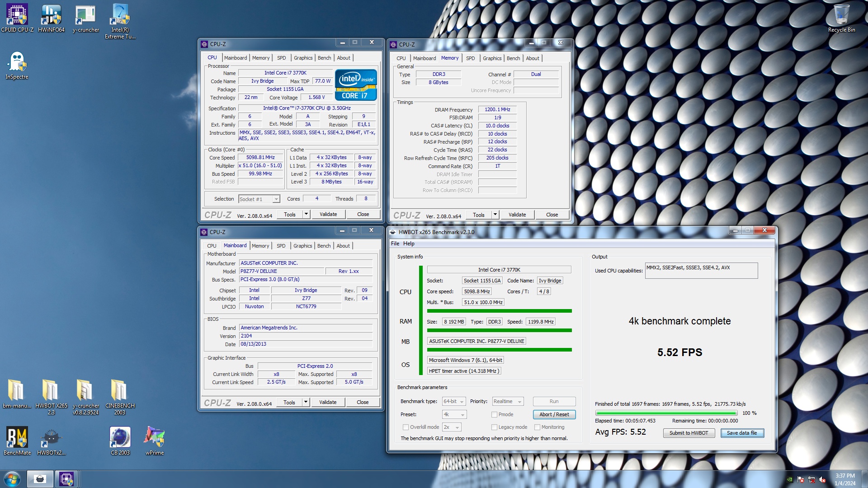Click the NVIDIA tray icon

(x=789, y=479)
